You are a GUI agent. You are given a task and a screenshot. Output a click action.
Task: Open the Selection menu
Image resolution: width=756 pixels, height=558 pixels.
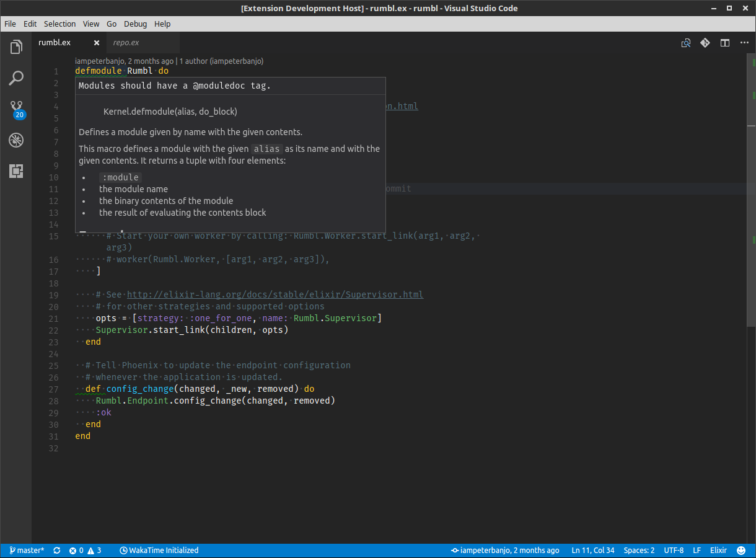(x=59, y=24)
